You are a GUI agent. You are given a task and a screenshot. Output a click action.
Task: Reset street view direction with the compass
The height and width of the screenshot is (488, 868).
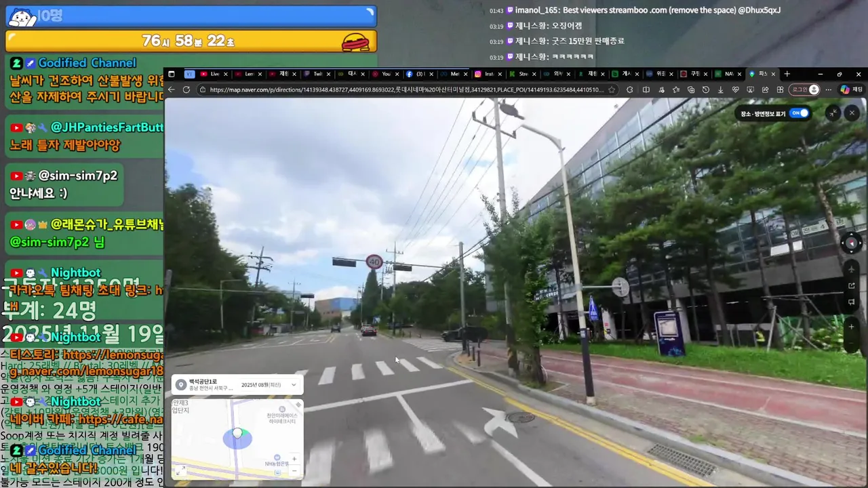[852, 243]
